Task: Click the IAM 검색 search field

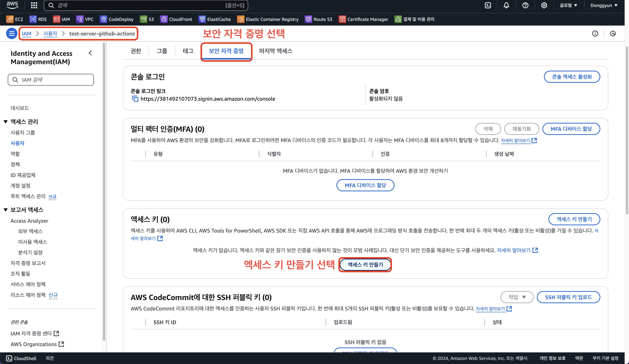Action: pyautogui.click(x=51, y=80)
